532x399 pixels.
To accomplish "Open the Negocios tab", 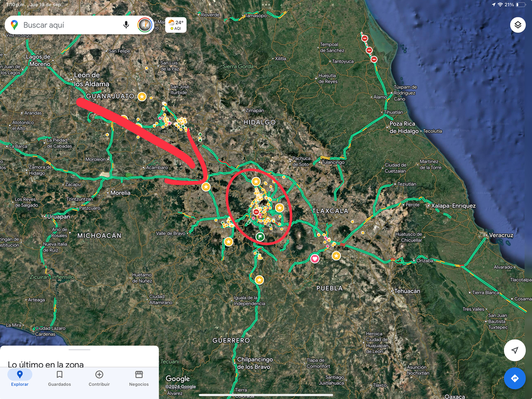I will (x=139, y=378).
